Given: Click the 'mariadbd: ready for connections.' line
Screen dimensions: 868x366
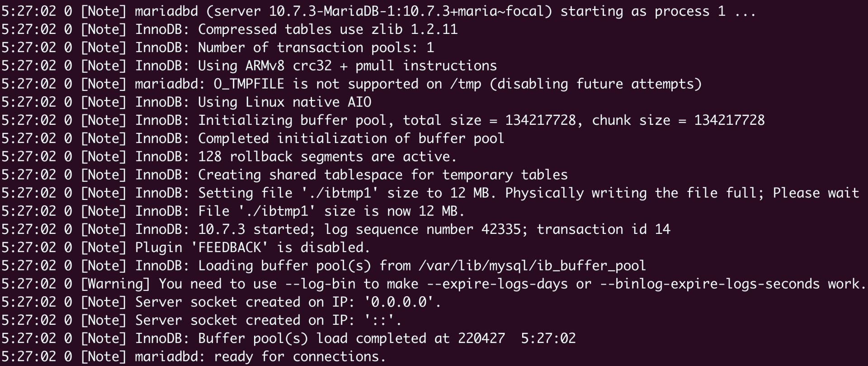Looking at the screenshot, I should (x=260, y=357).
